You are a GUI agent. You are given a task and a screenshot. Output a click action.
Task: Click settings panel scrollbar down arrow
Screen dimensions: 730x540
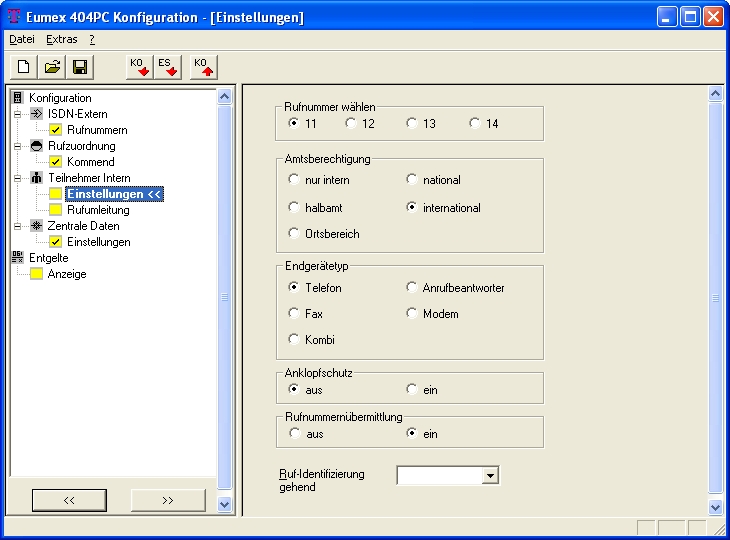click(x=716, y=506)
